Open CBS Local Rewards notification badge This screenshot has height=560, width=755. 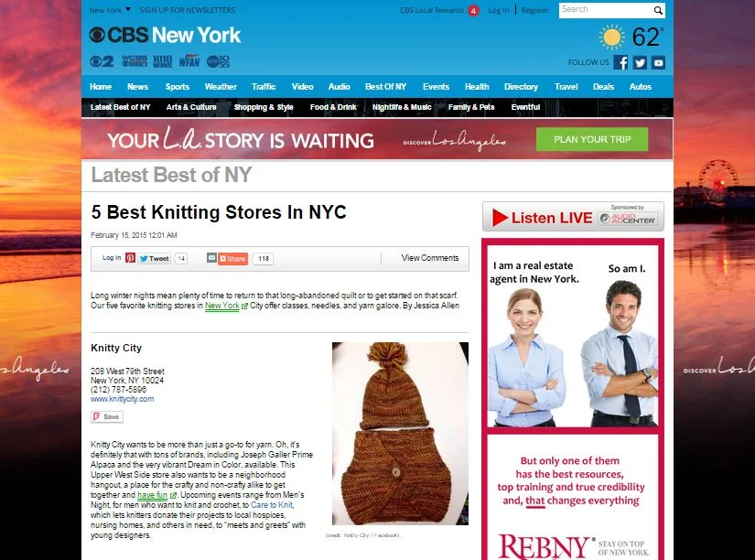coord(473,10)
